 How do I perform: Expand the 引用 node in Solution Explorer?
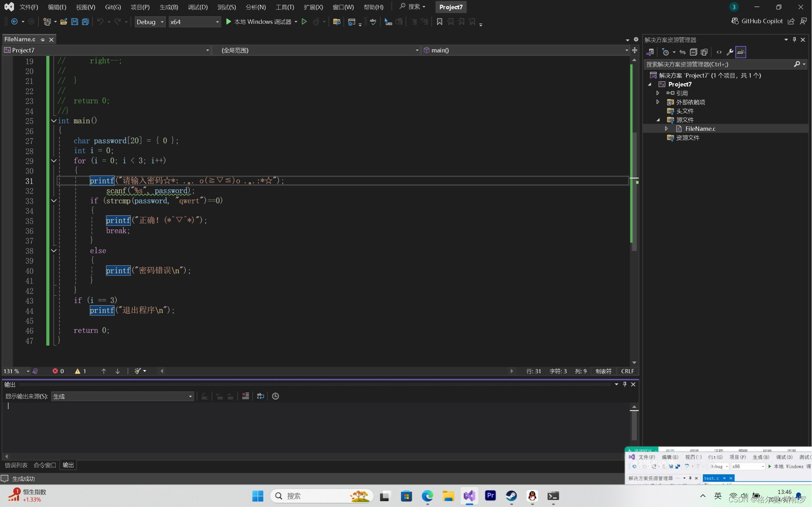click(x=658, y=93)
